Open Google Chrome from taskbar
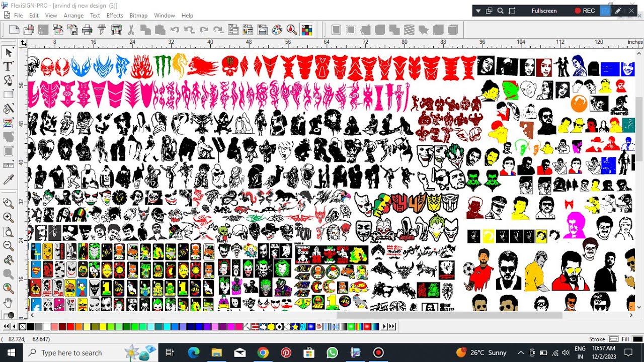 [x=263, y=352]
